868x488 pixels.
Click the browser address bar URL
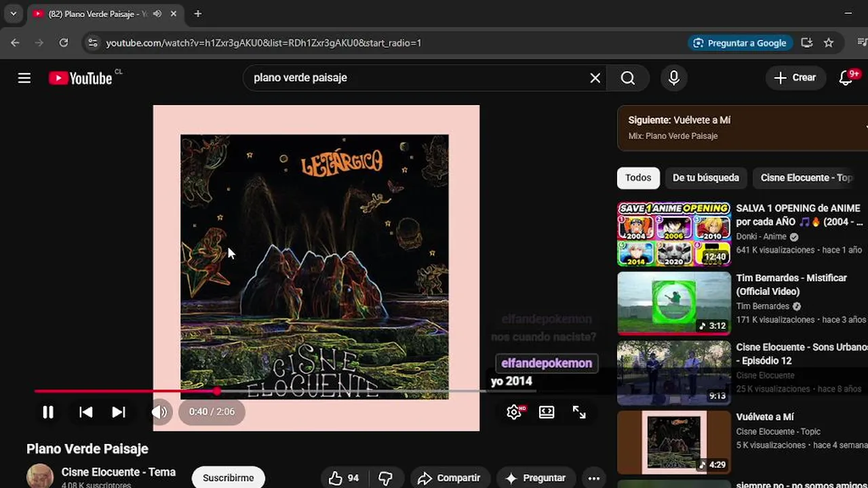coord(264,43)
